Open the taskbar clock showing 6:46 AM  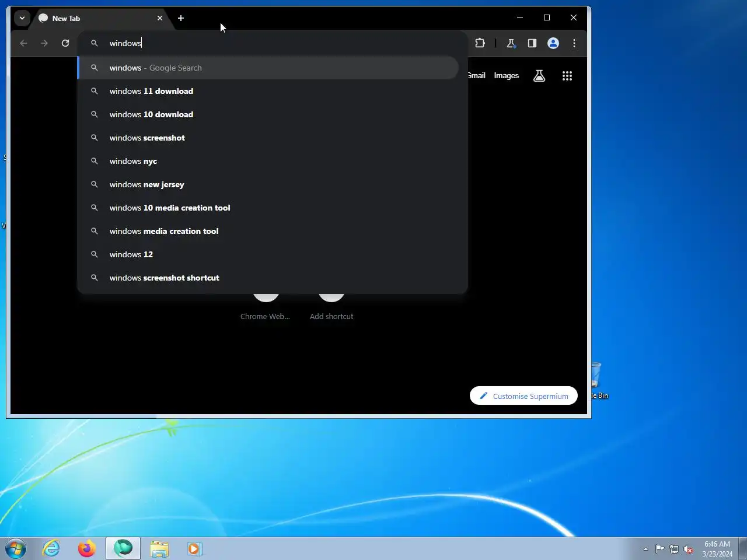717,549
